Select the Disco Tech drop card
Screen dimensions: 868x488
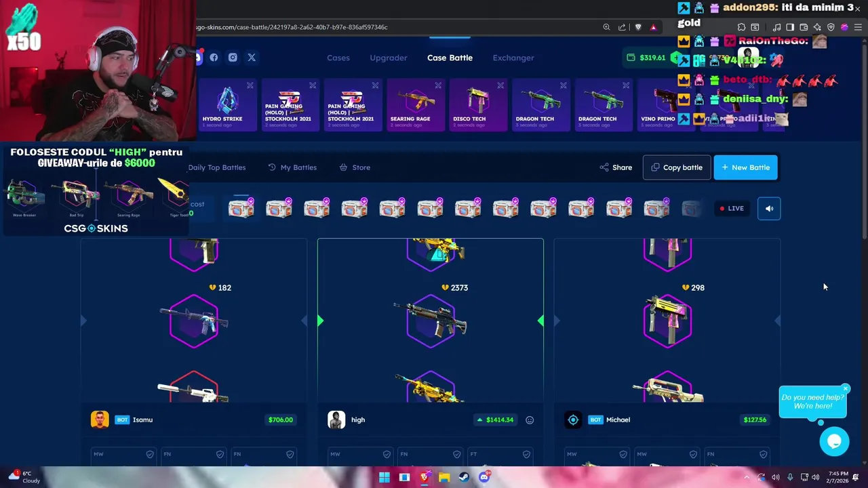point(478,105)
